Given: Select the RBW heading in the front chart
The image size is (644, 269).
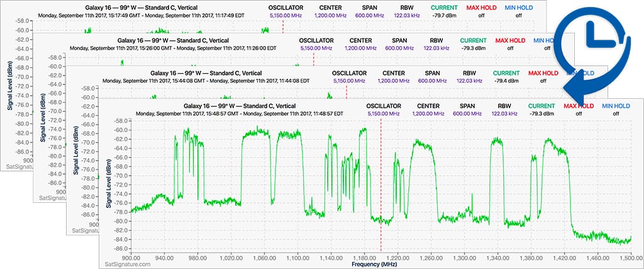Looking at the screenshot, I should (x=505, y=106).
